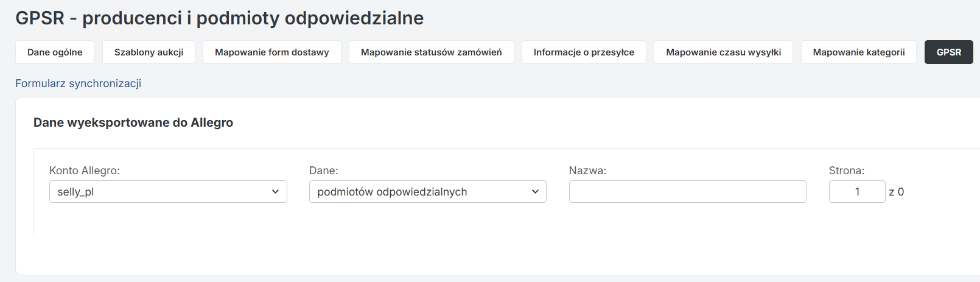Click the Dane wyeksportowane do Allegro heading

point(133,122)
